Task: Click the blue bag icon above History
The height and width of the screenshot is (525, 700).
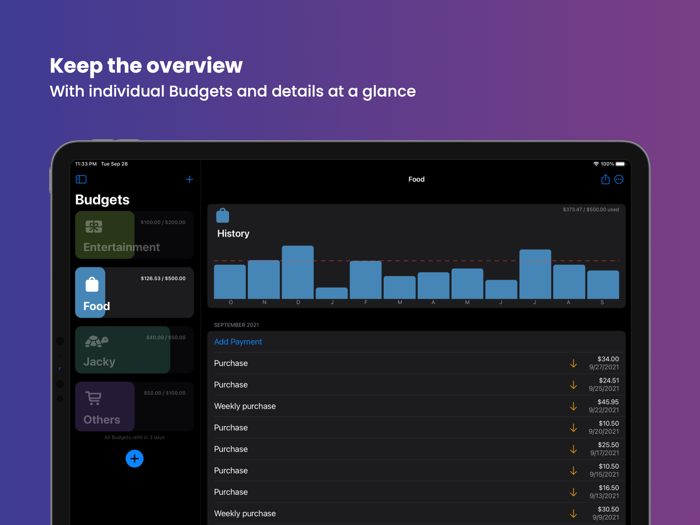Action: pyautogui.click(x=222, y=216)
